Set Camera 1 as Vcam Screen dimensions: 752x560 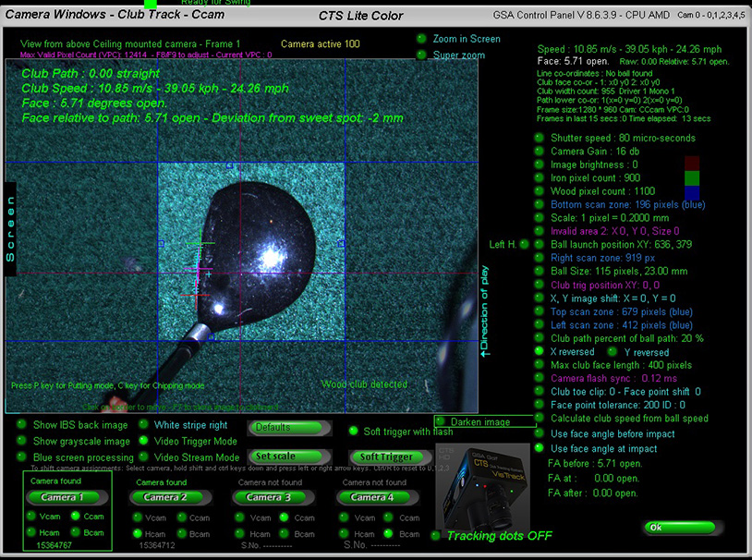coord(31,516)
